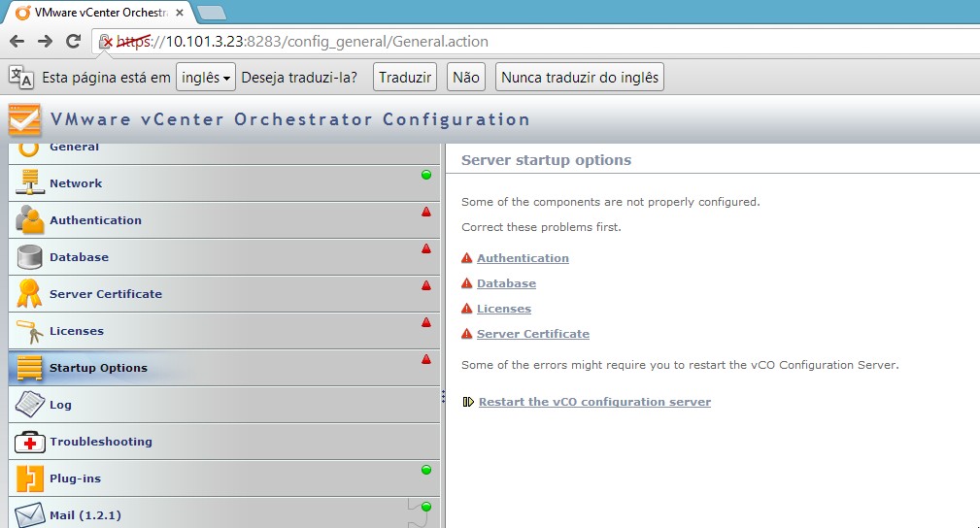Select the Server Certificate ribbon icon
The height and width of the screenshot is (528, 980).
point(30,293)
